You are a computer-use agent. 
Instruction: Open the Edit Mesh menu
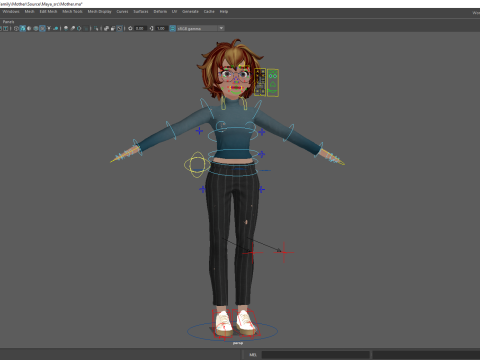[x=48, y=12]
